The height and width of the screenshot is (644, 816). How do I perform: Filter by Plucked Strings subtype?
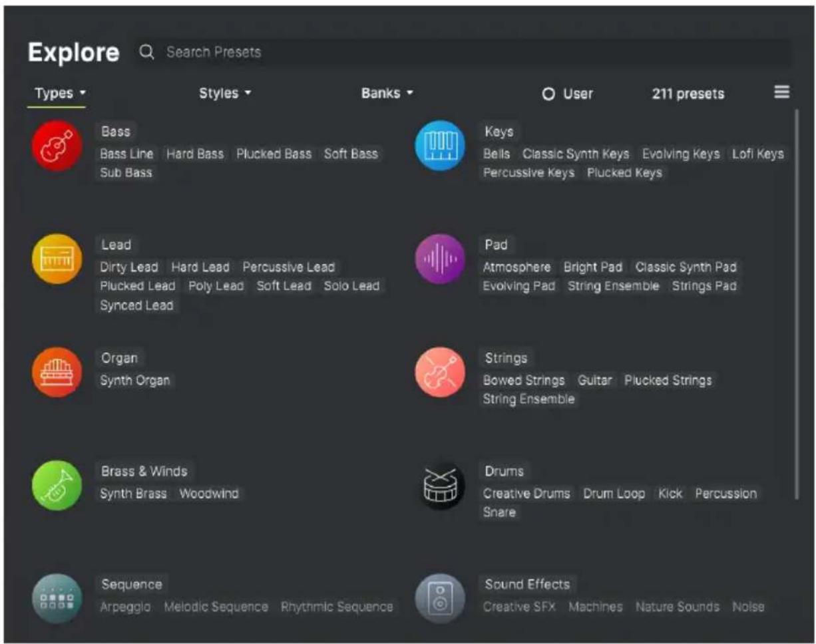(x=668, y=381)
